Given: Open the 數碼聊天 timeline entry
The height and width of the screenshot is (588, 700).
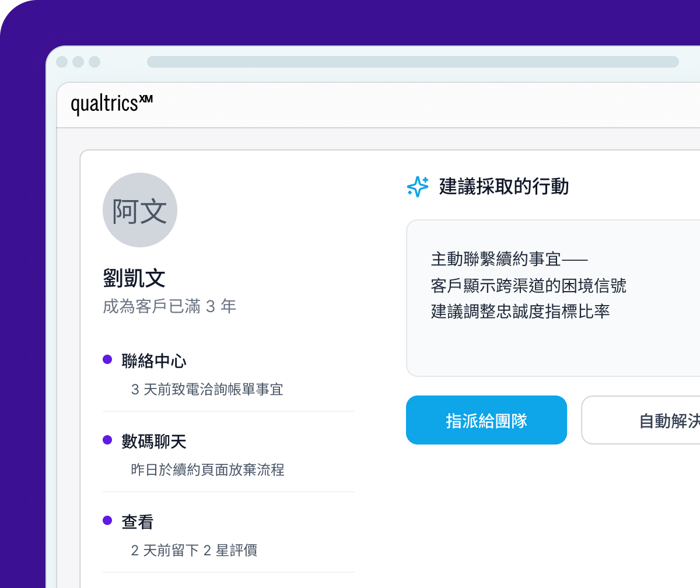Looking at the screenshot, I should (154, 442).
